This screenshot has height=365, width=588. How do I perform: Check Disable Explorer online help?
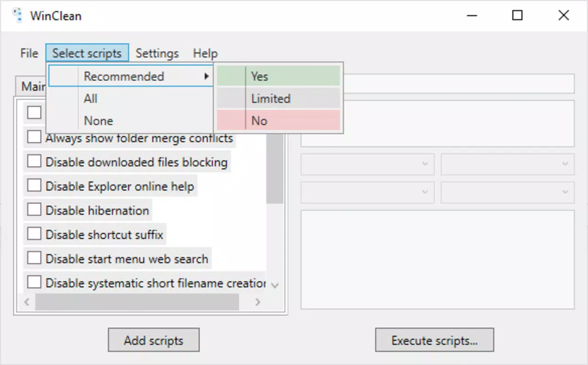click(34, 186)
